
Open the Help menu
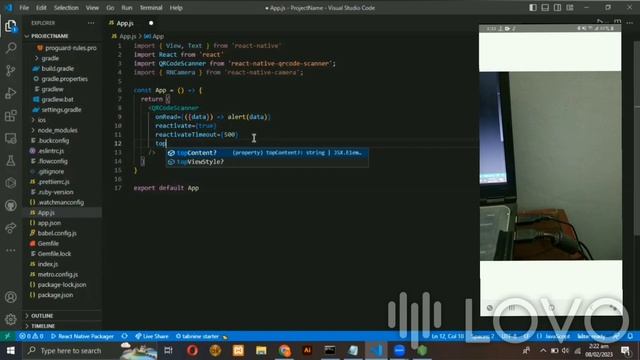176,8
